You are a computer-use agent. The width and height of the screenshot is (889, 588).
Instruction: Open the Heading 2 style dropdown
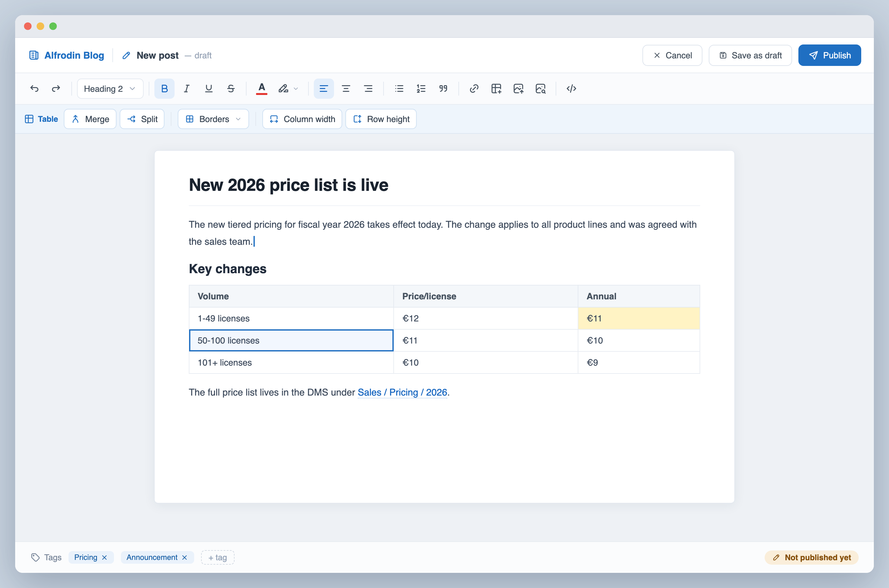pyautogui.click(x=110, y=89)
